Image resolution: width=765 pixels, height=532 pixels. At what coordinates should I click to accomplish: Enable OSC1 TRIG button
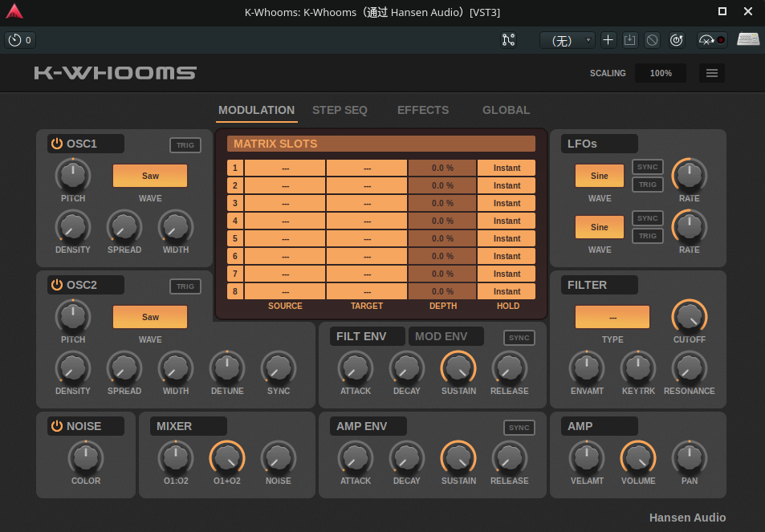pos(185,145)
